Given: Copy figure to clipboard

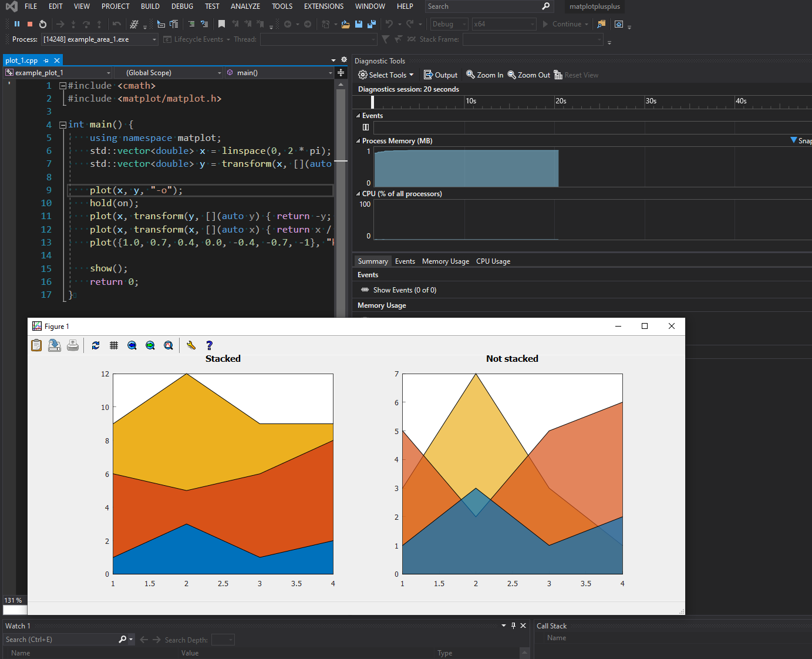Looking at the screenshot, I should (x=36, y=345).
